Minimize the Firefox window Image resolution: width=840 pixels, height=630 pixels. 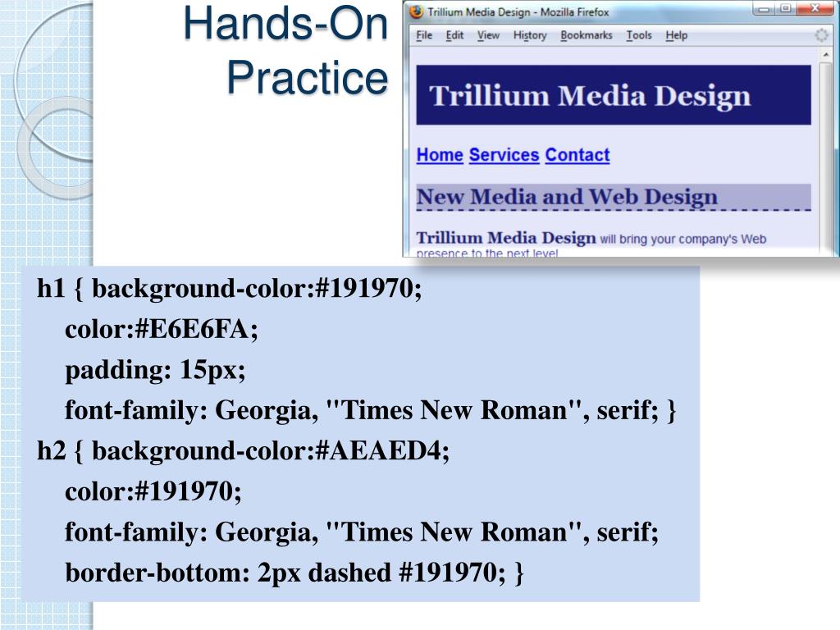pos(764,8)
